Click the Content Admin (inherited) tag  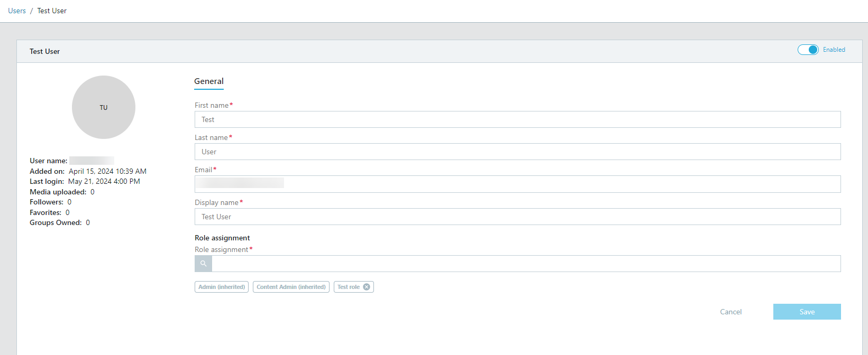[291, 287]
